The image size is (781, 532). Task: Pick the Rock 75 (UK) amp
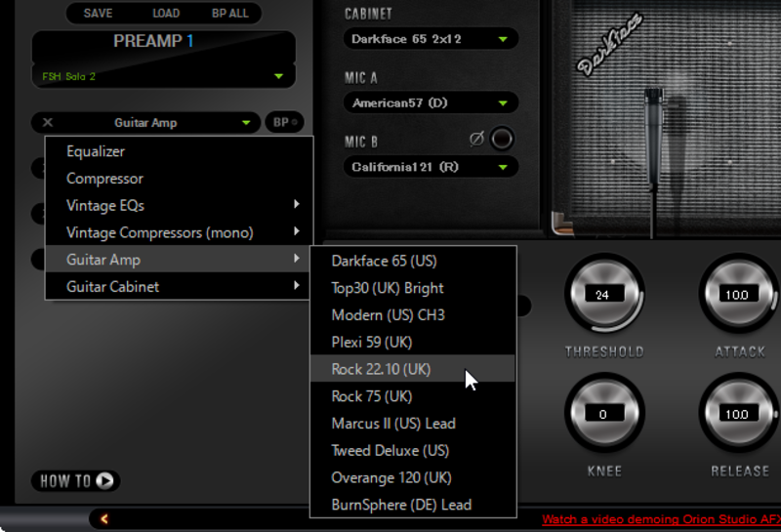pyautogui.click(x=413, y=396)
